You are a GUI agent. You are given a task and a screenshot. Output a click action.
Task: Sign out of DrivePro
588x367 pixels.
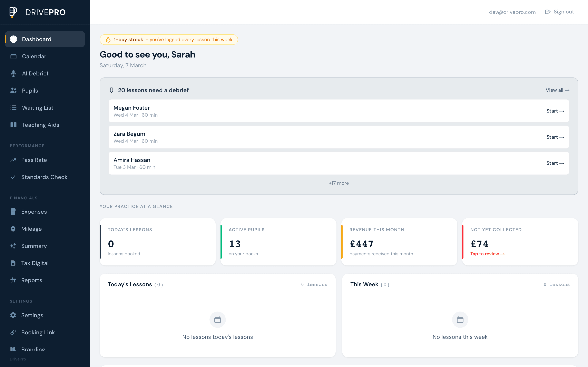click(559, 12)
